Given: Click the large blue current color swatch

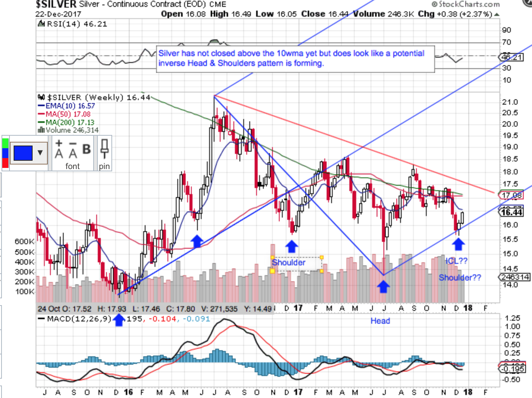Looking at the screenshot, I should [23, 153].
